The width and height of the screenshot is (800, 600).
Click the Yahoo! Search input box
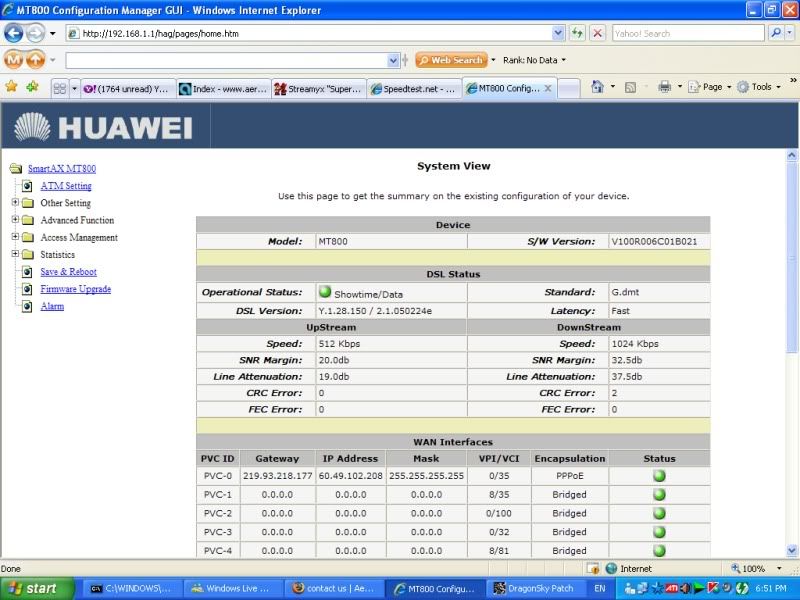687,33
